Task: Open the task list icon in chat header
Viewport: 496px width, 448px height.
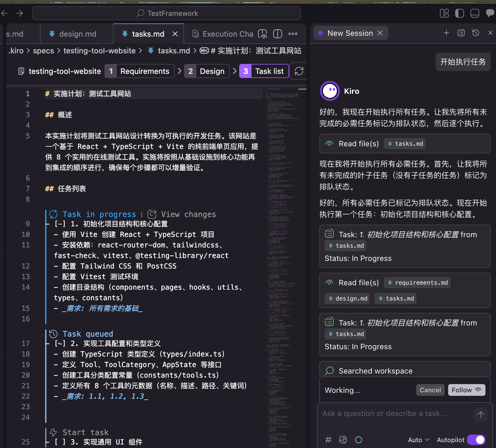Action: click(461, 33)
